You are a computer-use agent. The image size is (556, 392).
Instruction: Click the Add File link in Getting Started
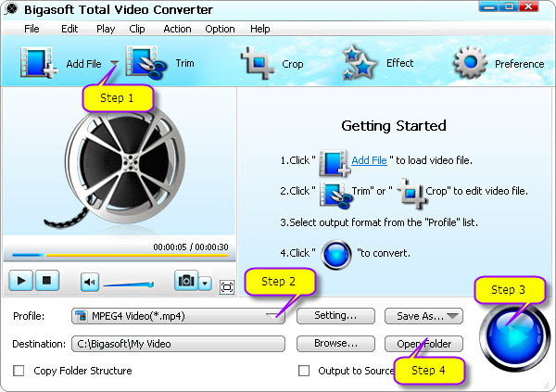(369, 160)
